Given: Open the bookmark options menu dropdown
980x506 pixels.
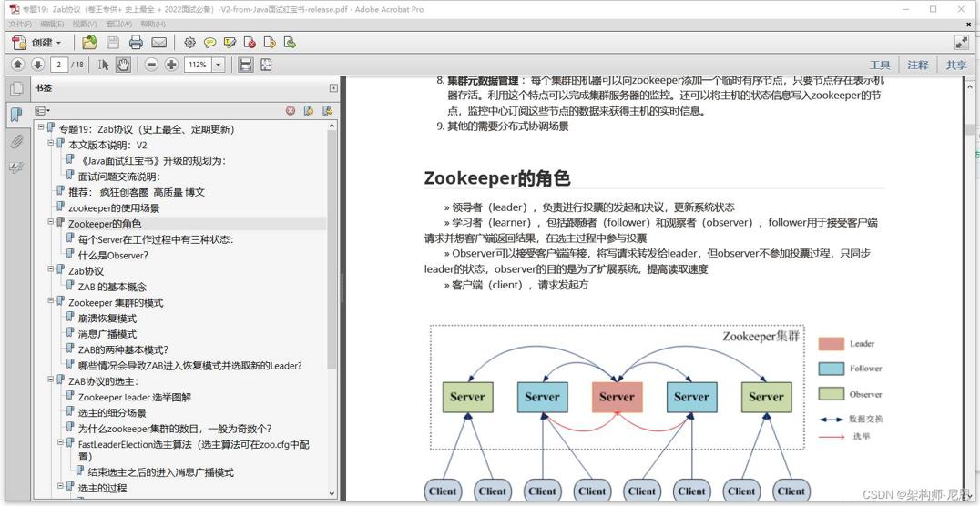Looking at the screenshot, I should click(43, 110).
